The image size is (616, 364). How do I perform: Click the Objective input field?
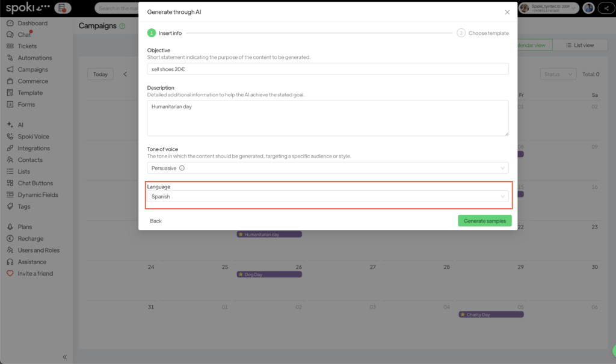click(328, 69)
